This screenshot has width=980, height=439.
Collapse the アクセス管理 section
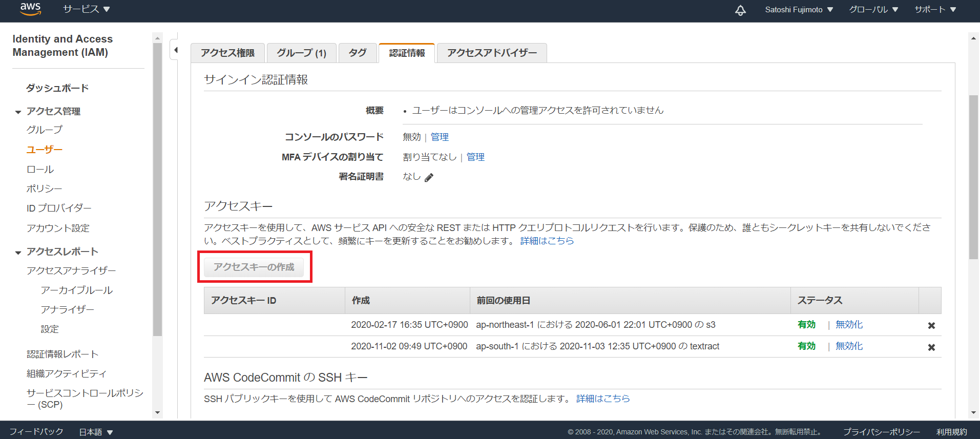18,112
